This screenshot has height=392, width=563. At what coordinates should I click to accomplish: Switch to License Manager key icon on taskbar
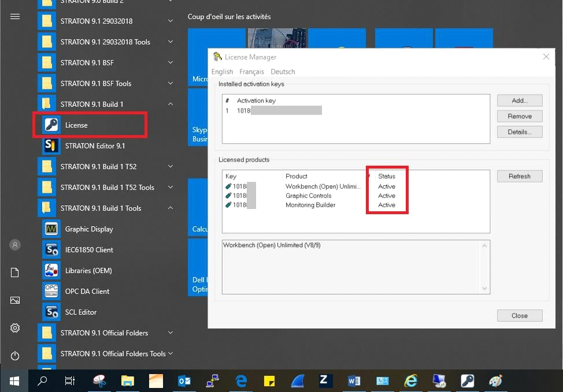pos(468,381)
